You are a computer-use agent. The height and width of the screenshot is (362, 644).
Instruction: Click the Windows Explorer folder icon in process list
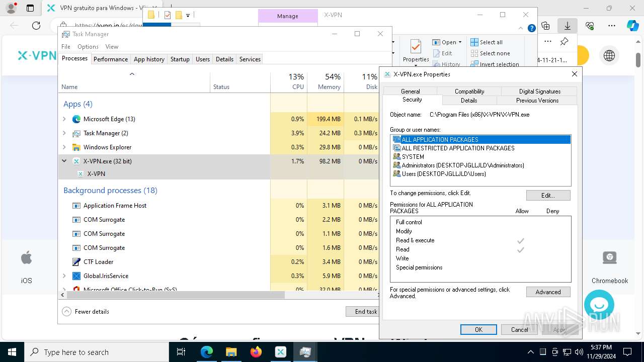tap(76, 147)
